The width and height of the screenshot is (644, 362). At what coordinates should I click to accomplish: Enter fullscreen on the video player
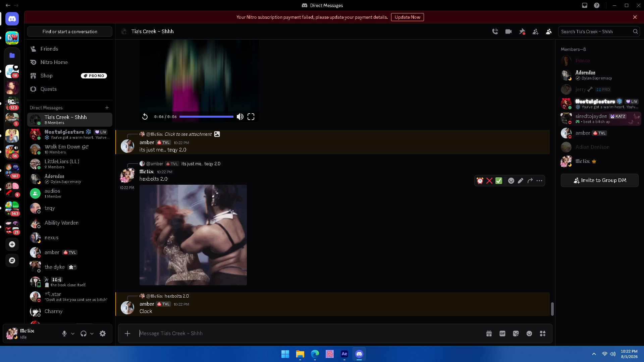[251, 117]
